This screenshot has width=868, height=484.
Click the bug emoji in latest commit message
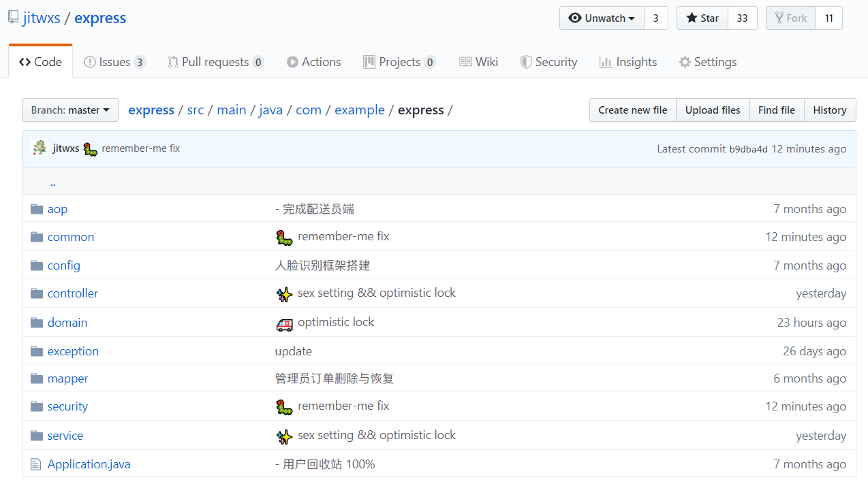tap(91, 149)
